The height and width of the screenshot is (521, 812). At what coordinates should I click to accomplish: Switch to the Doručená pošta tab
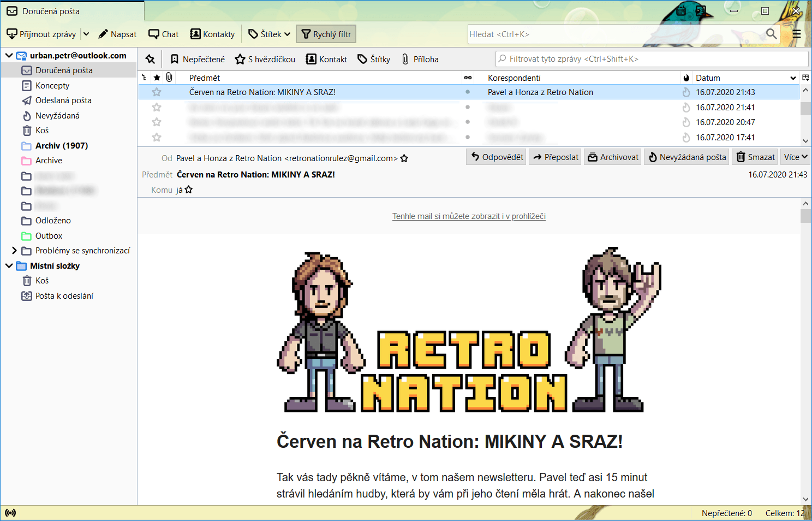point(72,11)
